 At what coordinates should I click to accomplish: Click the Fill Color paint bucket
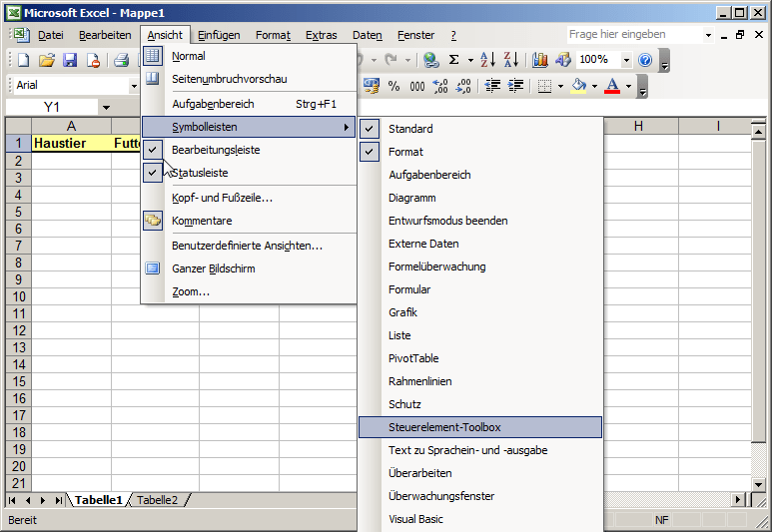578,86
